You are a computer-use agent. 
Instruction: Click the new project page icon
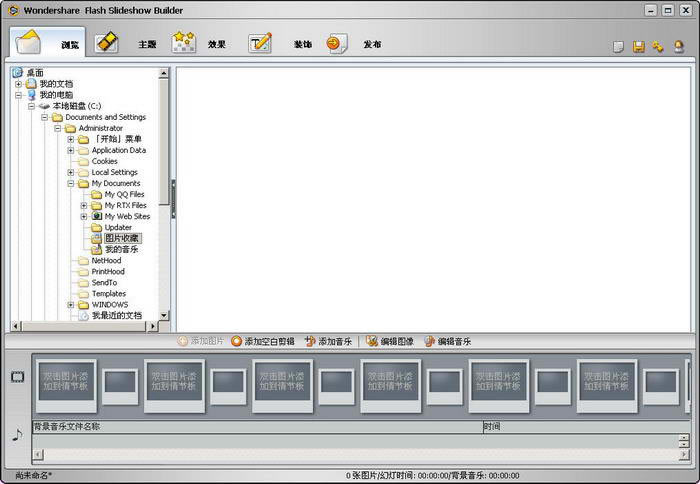point(618,46)
